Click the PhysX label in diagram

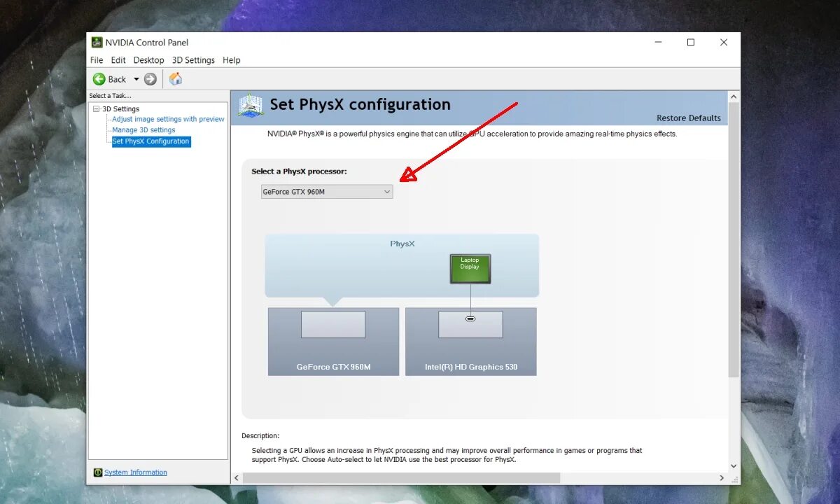pyautogui.click(x=402, y=244)
